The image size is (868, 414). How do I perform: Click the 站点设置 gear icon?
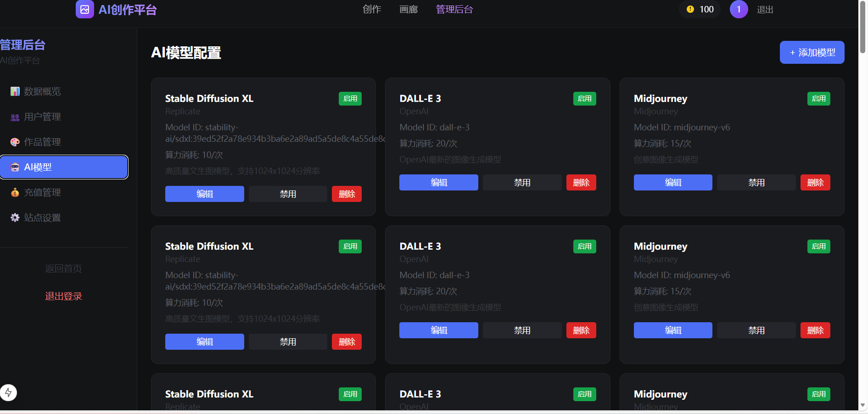15,218
